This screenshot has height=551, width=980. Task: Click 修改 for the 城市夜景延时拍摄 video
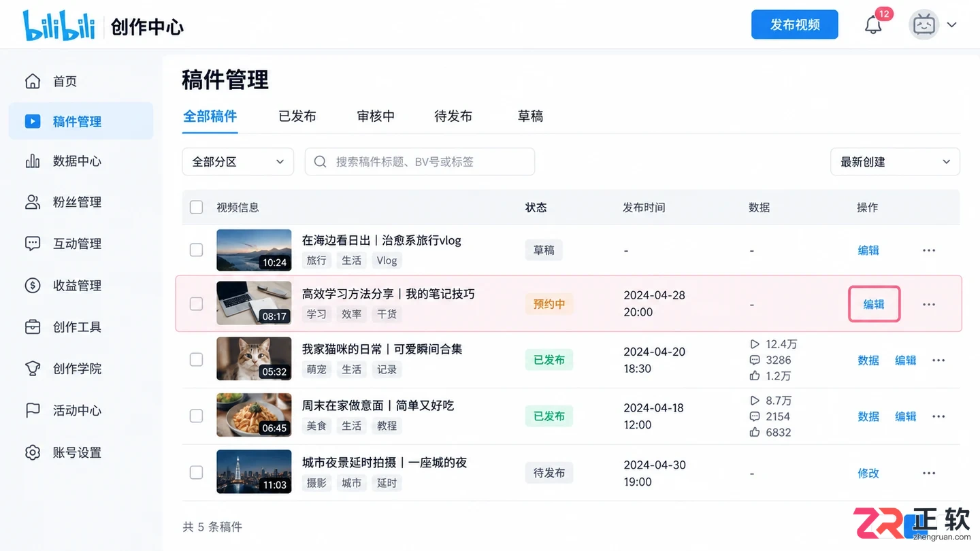868,473
